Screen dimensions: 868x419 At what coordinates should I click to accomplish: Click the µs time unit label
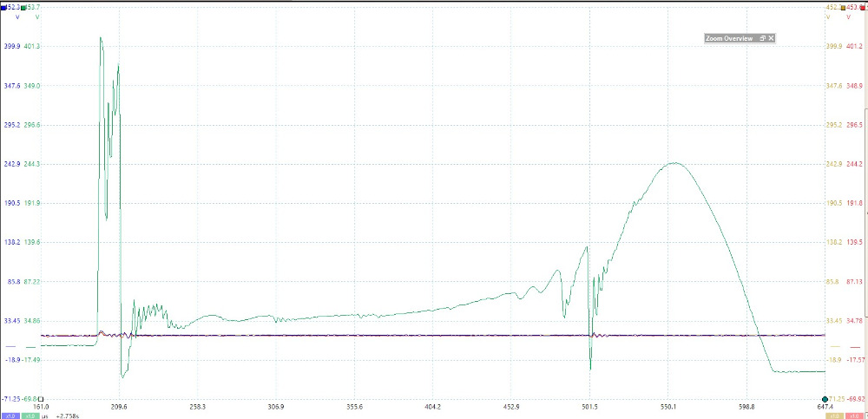click(x=46, y=416)
